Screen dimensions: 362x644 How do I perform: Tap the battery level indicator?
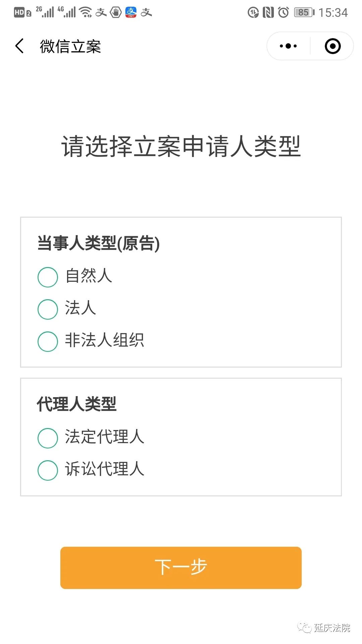coord(304,12)
